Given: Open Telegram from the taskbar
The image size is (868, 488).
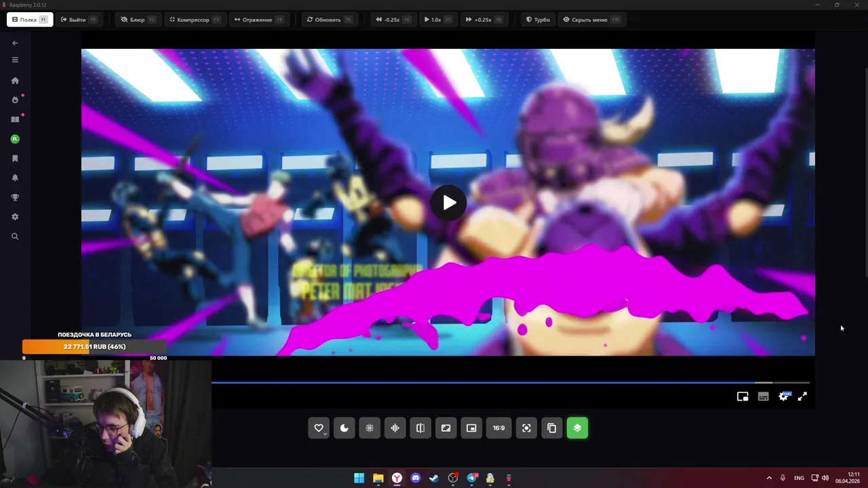Looking at the screenshot, I should (472, 479).
